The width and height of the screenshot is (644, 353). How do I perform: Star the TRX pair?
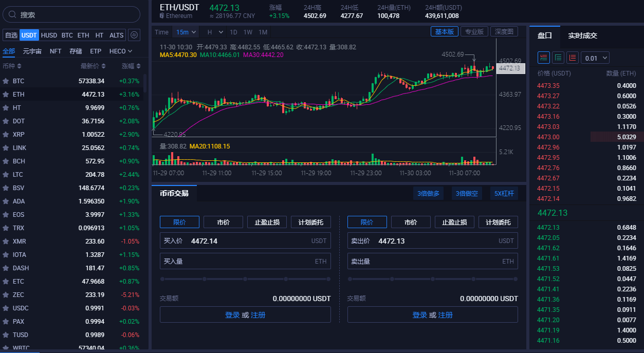(6, 228)
